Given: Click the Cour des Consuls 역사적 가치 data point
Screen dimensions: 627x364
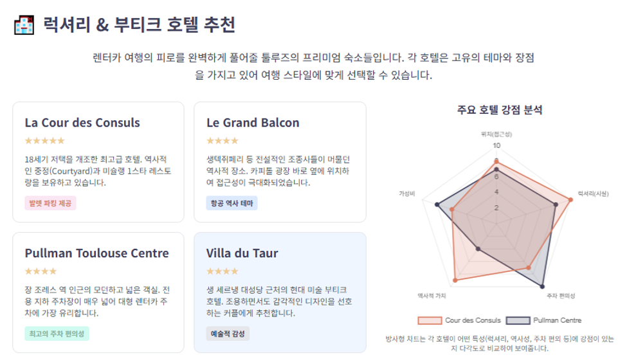Looking at the screenshot, I should click(x=455, y=280).
